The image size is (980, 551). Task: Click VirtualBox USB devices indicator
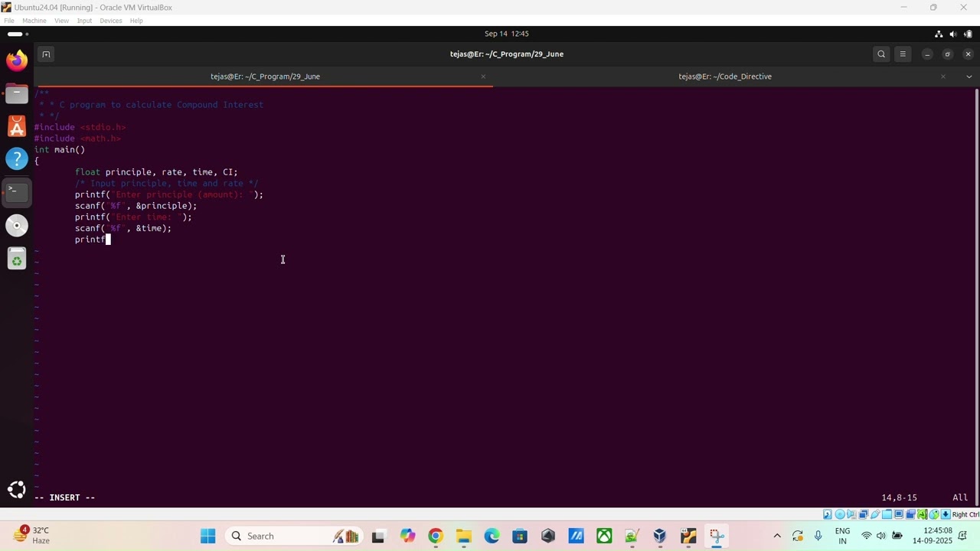click(875, 514)
